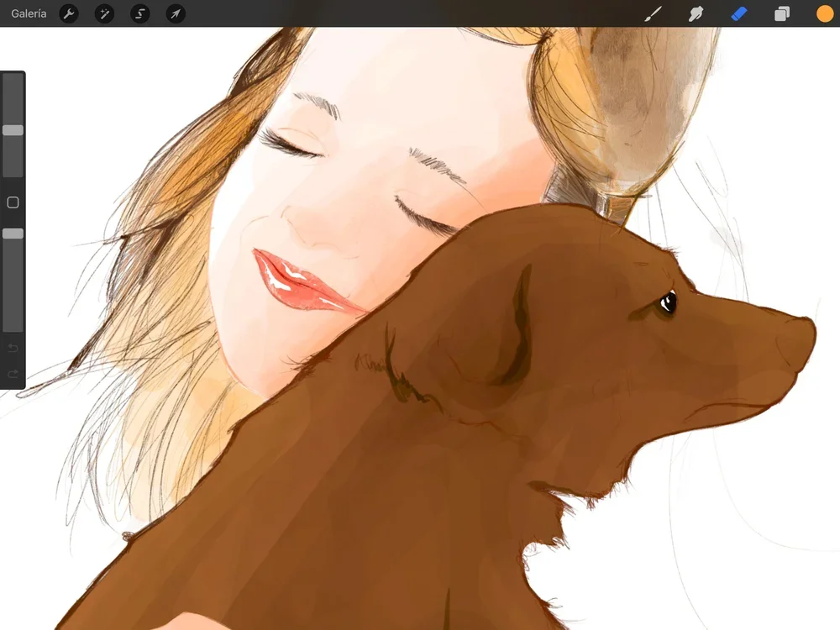Open the Actions menu via the wrench icon
The width and height of the screenshot is (840, 630).
(x=68, y=13)
